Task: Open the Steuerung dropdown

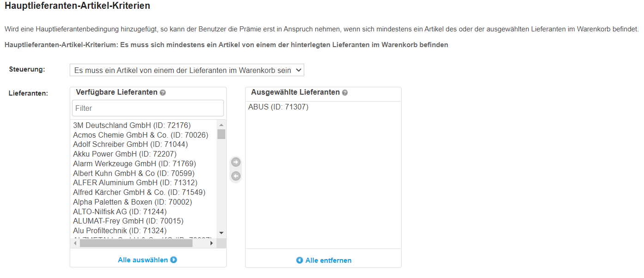Action: (x=187, y=70)
